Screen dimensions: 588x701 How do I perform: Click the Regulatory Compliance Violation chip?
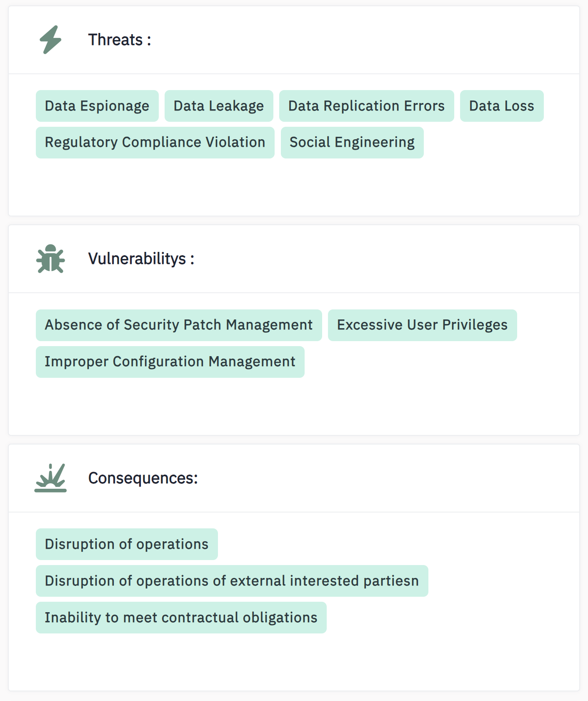point(155,142)
